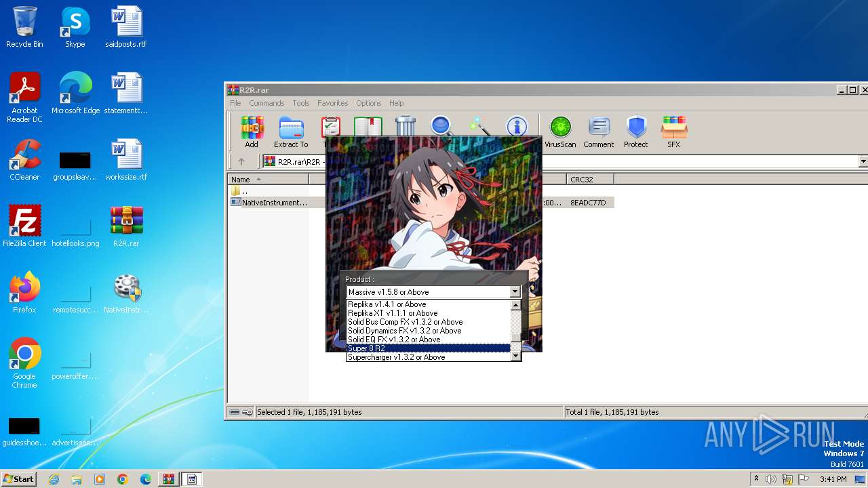The image size is (868, 488).
Task: Open Internet Explorer from the taskbar
Action: 54,479
